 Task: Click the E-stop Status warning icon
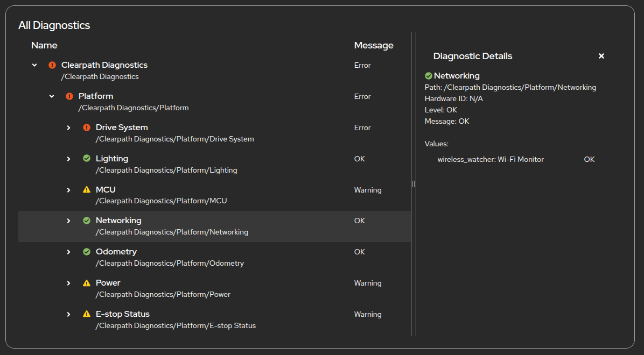coord(87,314)
